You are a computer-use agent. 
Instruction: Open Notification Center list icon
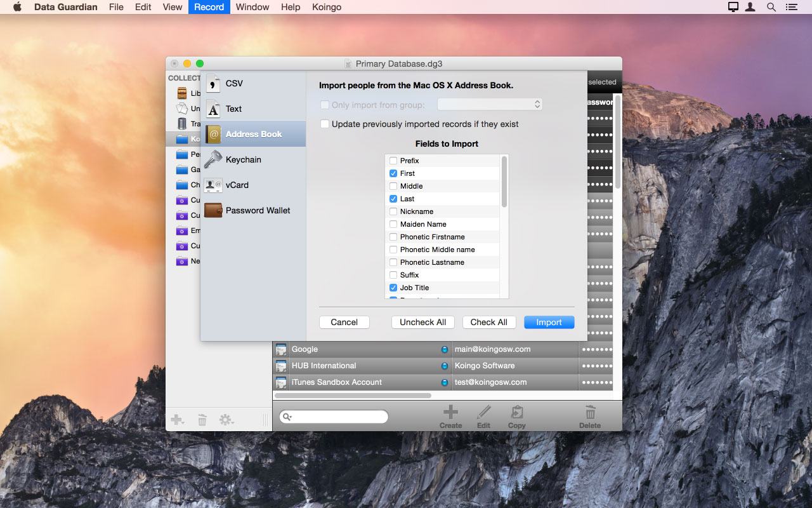click(791, 7)
